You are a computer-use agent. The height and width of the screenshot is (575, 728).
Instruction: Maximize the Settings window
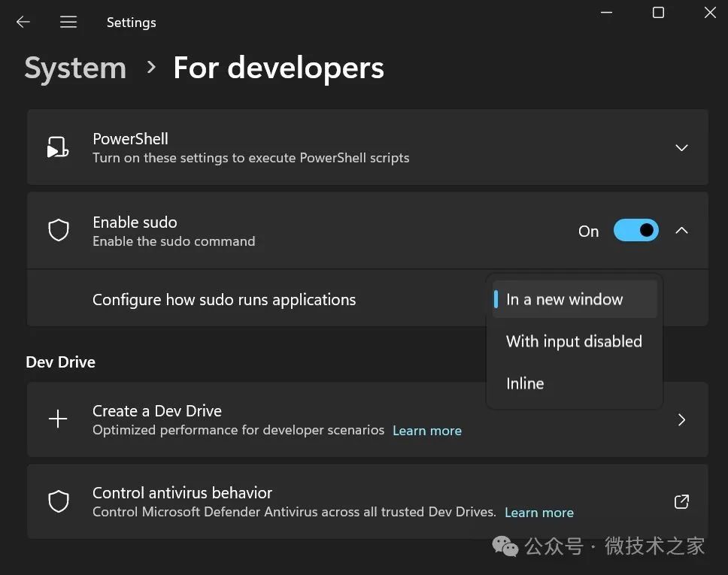click(x=658, y=13)
